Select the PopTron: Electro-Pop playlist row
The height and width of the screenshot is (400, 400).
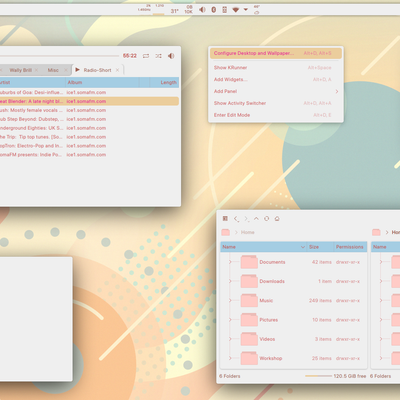click(89, 146)
